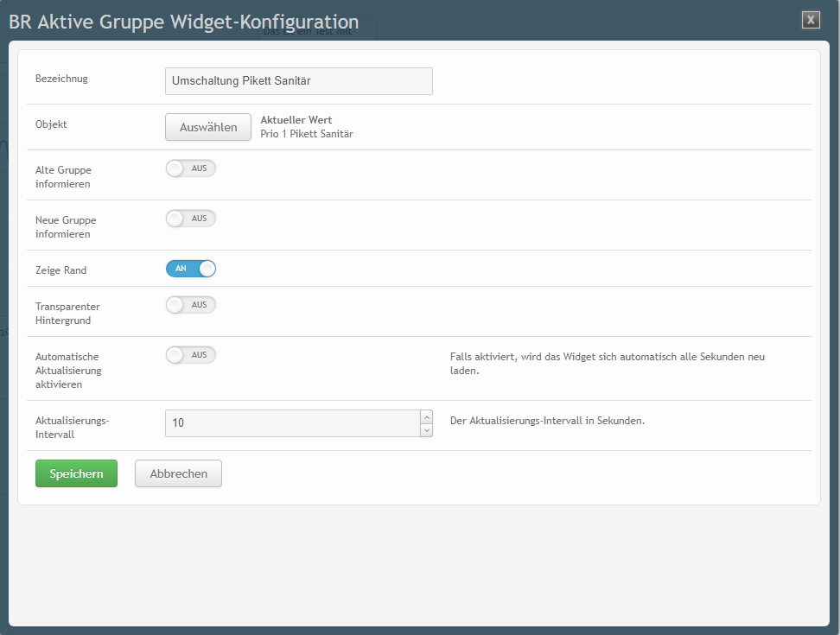
Task: Click the 'Zeige Rand' label
Action: click(x=60, y=270)
